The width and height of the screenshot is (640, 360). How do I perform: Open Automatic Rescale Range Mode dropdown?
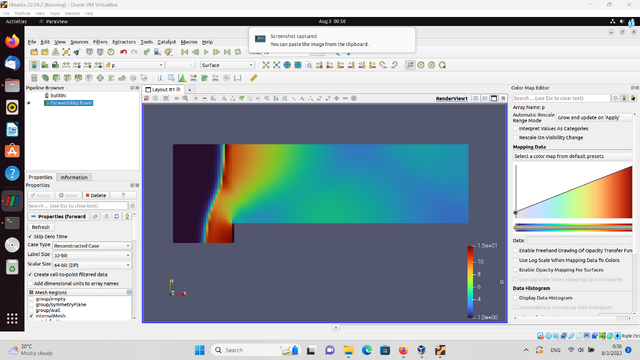point(594,118)
